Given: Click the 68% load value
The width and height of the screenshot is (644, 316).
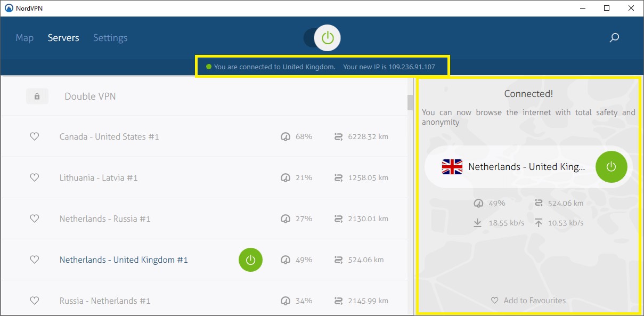Looking at the screenshot, I should [304, 136].
